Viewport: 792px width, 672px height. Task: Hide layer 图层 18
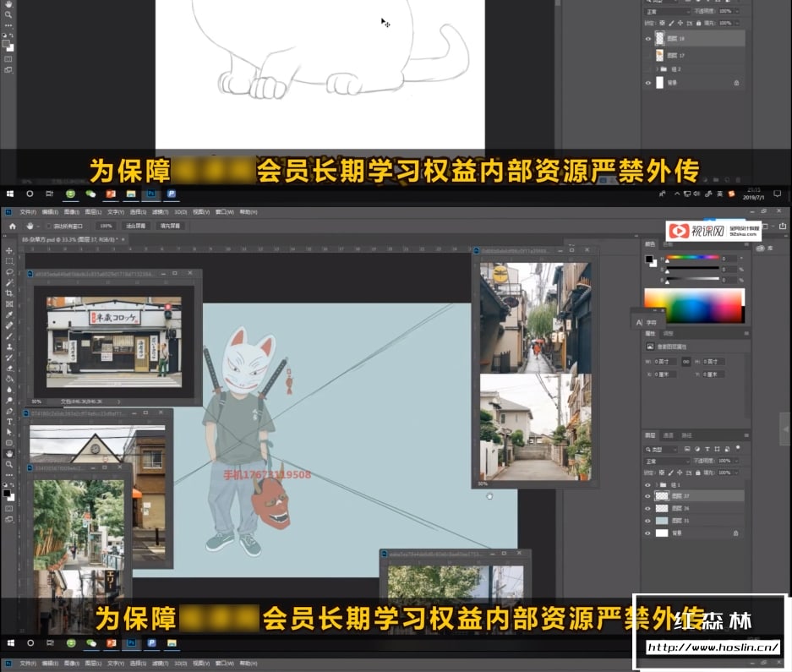[648, 38]
